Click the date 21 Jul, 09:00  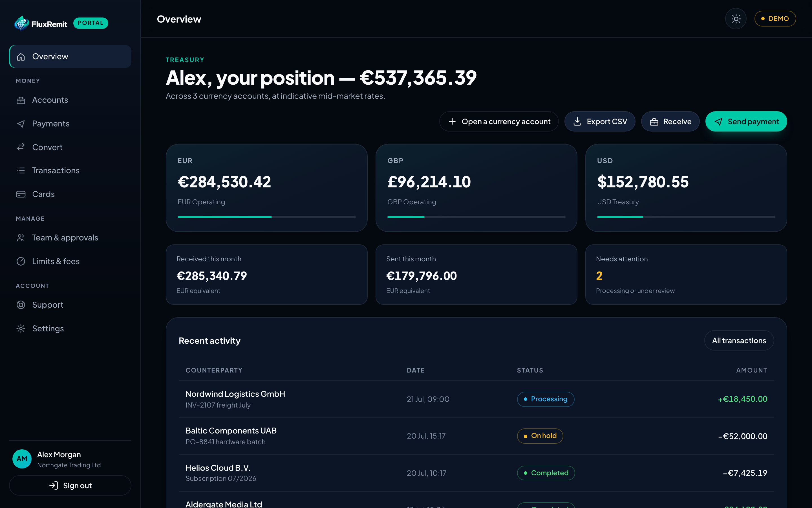428,399
